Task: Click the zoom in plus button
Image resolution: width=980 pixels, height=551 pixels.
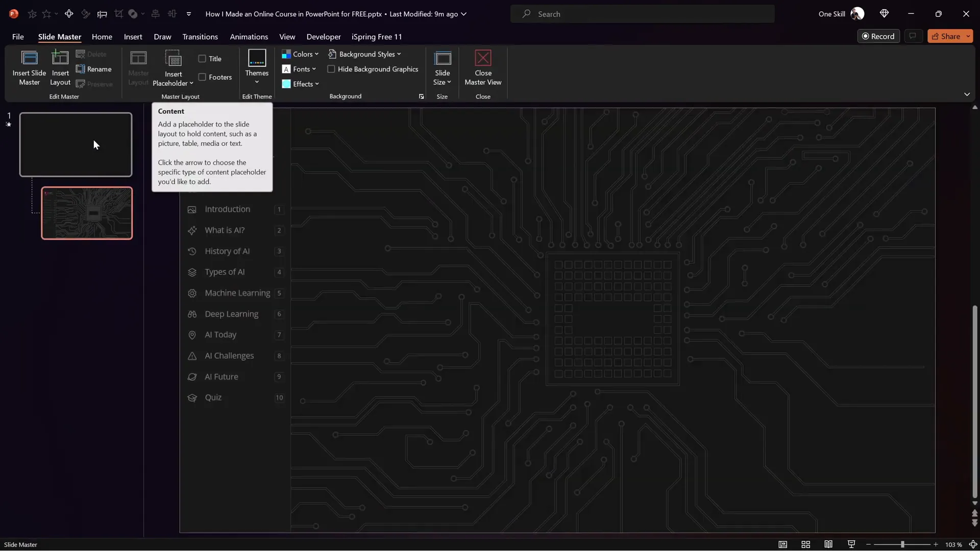Action: 936,544
